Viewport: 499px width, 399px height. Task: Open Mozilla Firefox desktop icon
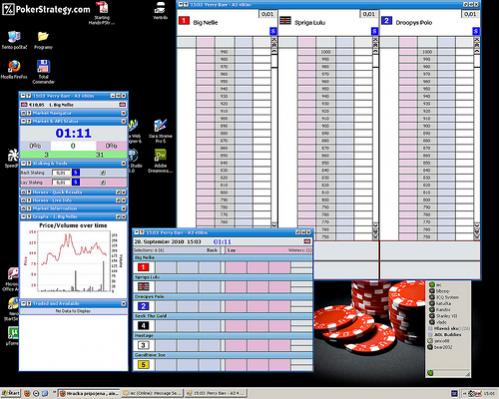click(14, 70)
